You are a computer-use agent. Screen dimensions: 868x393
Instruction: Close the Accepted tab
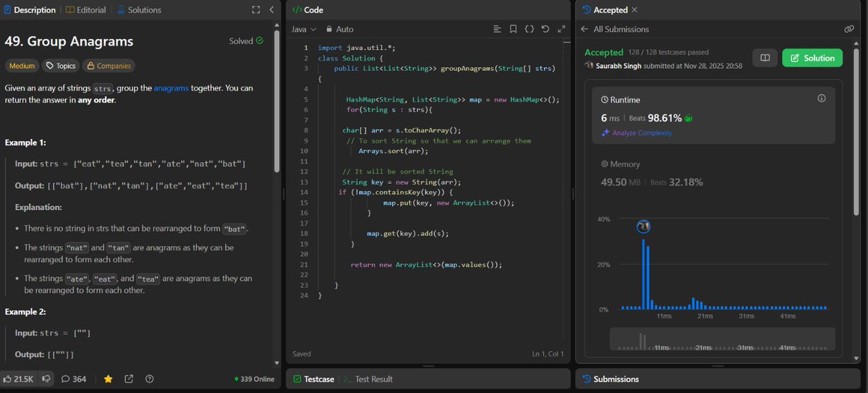click(x=634, y=10)
